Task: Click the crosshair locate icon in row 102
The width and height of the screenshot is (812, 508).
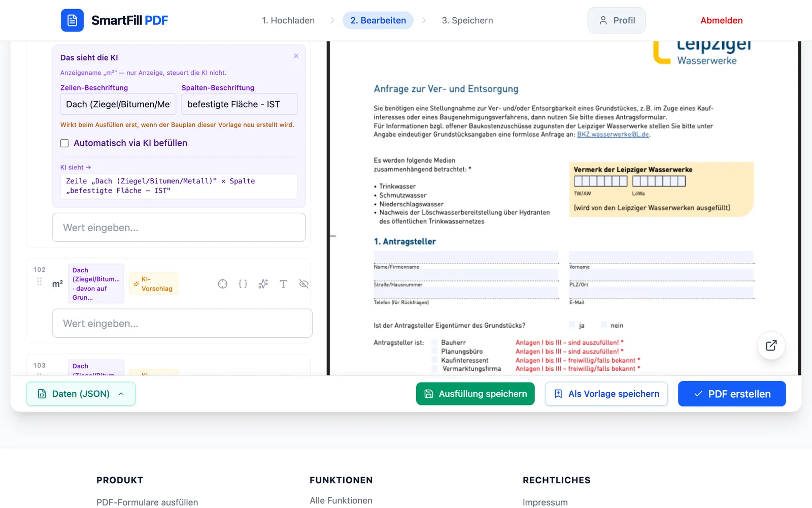Action: pyautogui.click(x=223, y=284)
